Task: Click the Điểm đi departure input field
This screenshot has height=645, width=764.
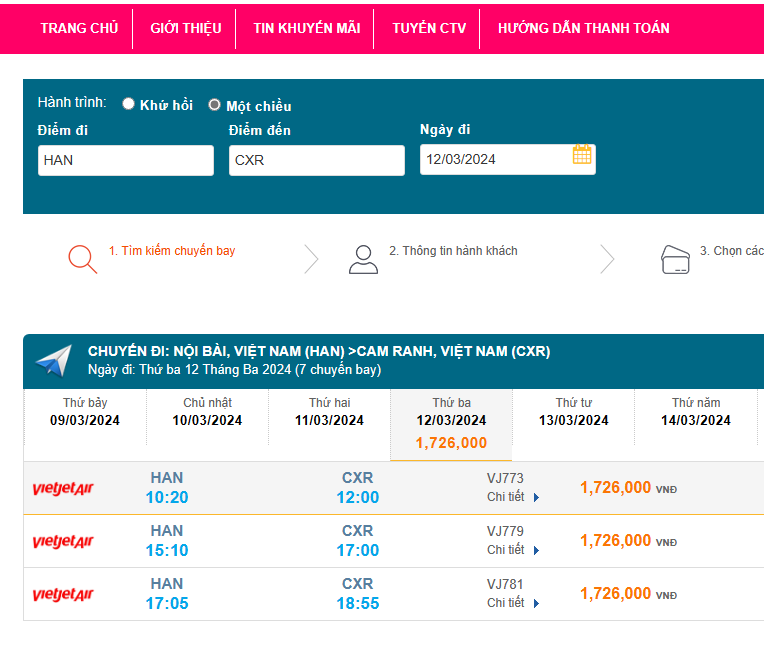Action: tap(126, 160)
